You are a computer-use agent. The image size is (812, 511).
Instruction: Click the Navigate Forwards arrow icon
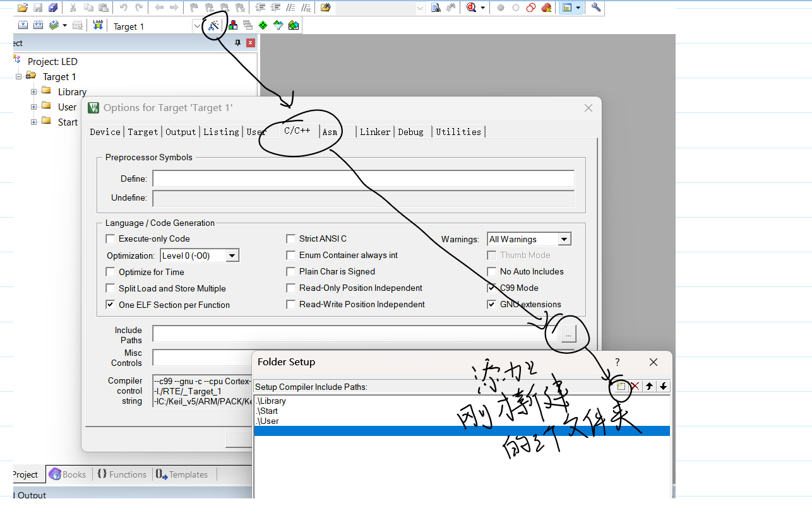click(174, 8)
